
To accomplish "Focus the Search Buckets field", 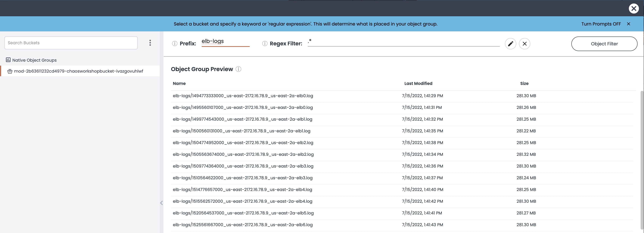I will [71, 43].
